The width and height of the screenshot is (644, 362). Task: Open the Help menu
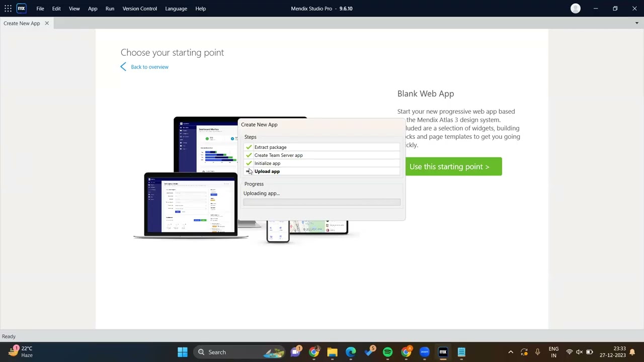click(x=201, y=9)
